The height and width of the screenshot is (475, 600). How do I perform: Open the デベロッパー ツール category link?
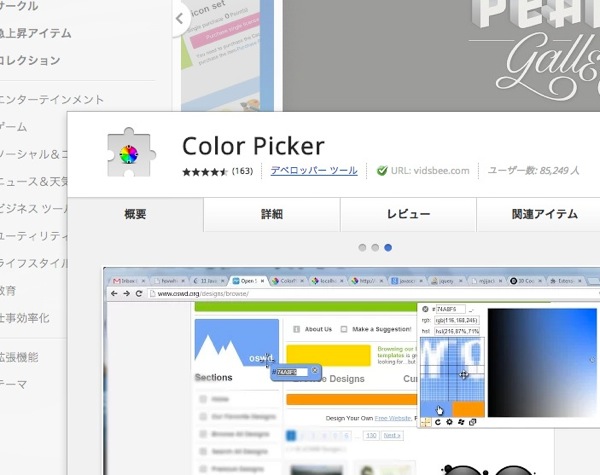click(x=314, y=170)
